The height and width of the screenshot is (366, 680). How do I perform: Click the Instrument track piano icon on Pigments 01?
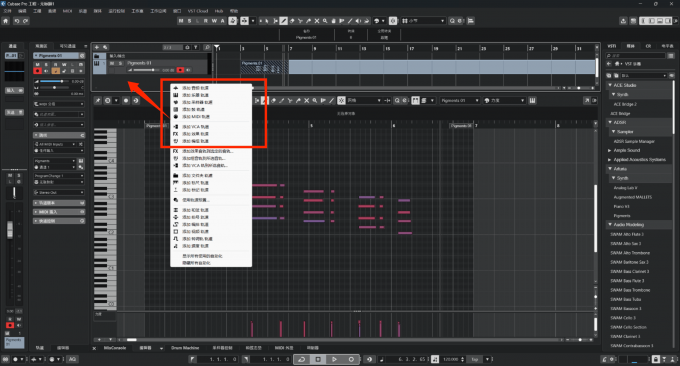click(97, 63)
